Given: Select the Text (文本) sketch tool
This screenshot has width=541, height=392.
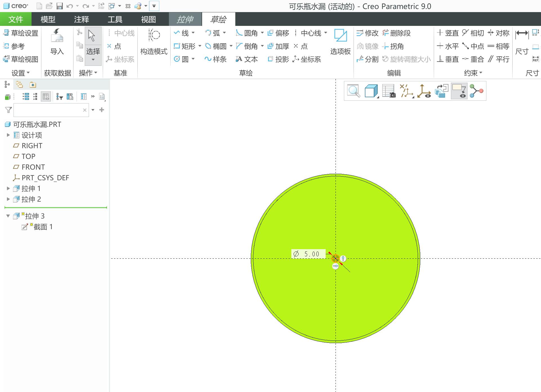Looking at the screenshot, I should pyautogui.click(x=247, y=59).
